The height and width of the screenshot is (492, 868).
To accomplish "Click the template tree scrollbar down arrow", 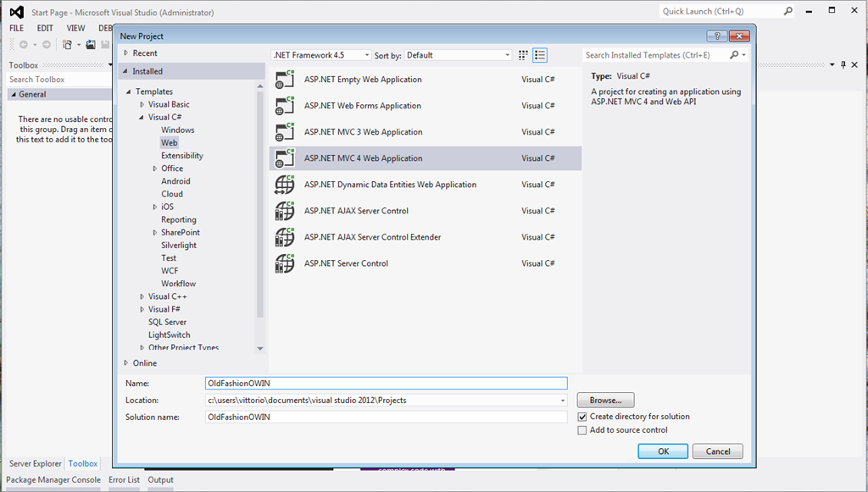I will (x=260, y=349).
